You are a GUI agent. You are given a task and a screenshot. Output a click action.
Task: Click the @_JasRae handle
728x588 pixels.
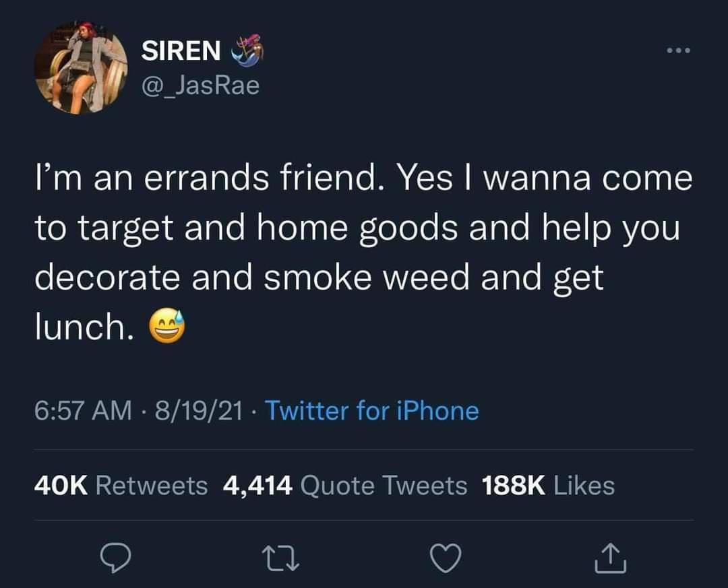200,86
